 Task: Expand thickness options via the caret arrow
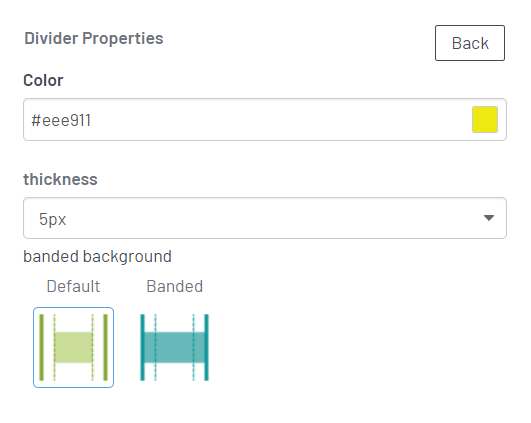489,218
